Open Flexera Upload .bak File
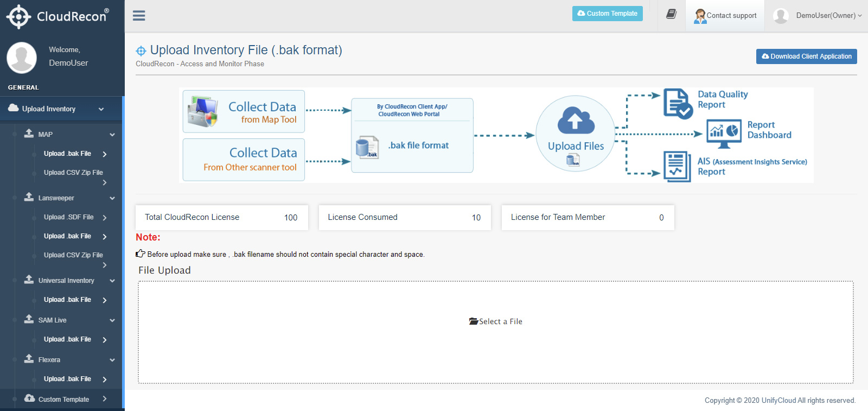This screenshot has width=868, height=411. coord(67,379)
